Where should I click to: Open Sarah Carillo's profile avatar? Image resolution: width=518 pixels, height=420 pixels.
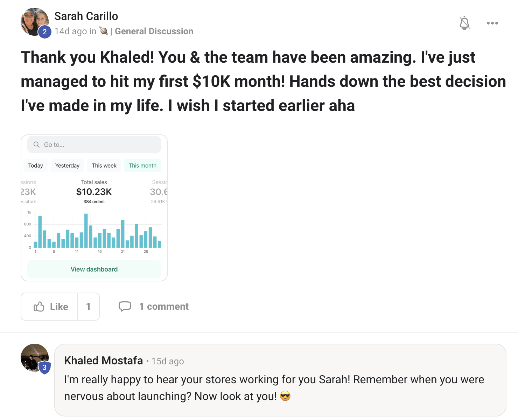point(35,22)
